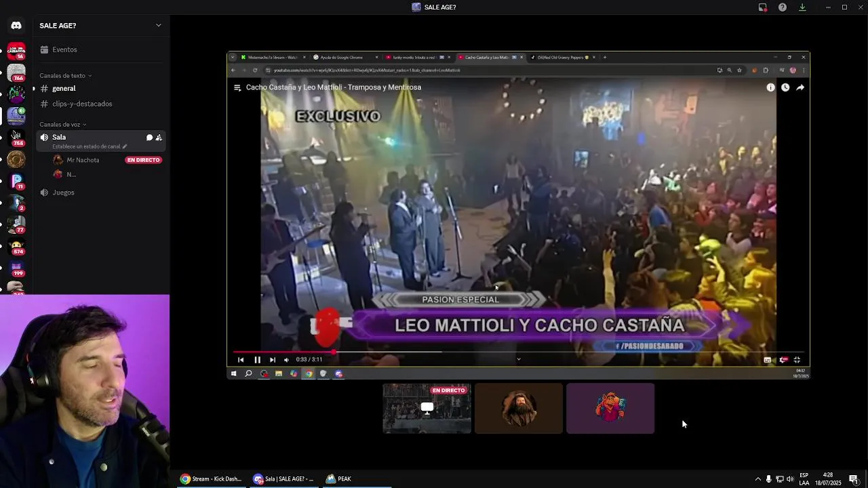Open server with 574 unread badge
This screenshot has width=868, height=488.
click(x=16, y=246)
